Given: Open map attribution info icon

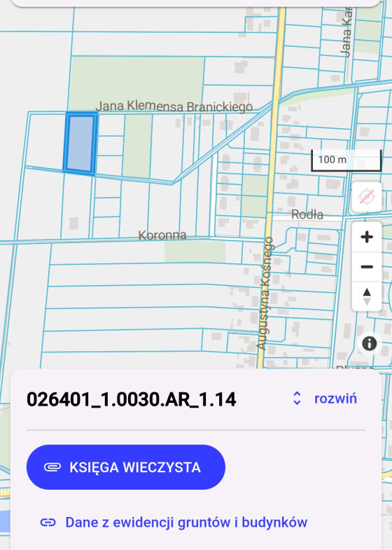Looking at the screenshot, I should [x=369, y=343].
